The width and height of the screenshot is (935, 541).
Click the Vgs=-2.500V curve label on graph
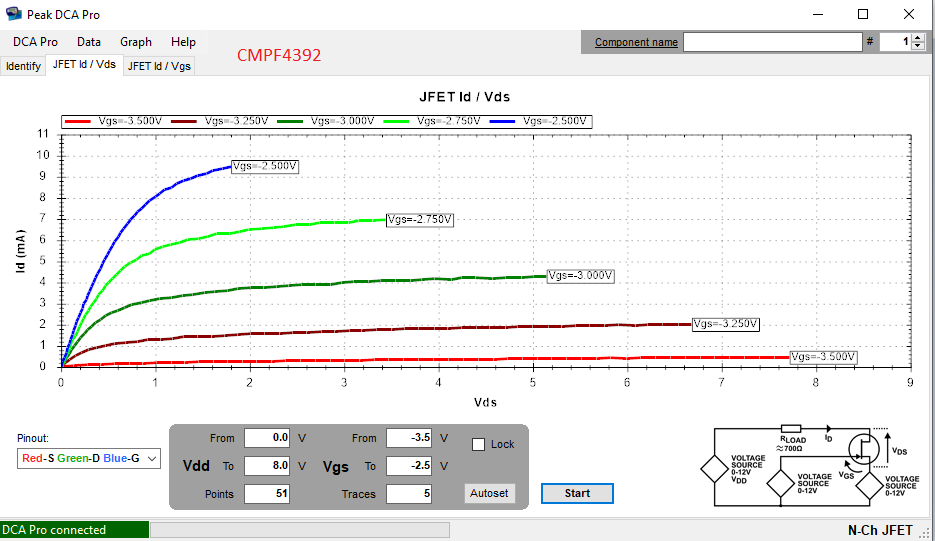click(265, 166)
